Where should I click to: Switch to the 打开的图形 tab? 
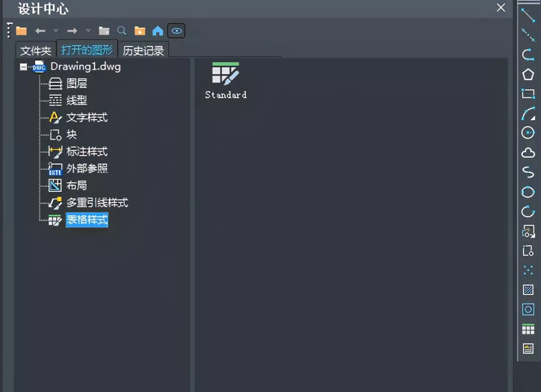[x=87, y=49]
